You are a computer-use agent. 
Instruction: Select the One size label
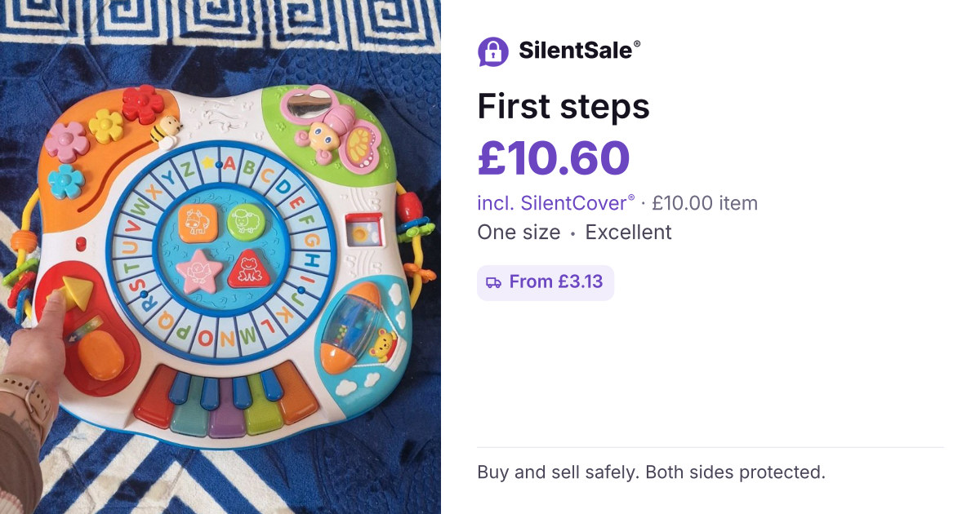pos(519,233)
